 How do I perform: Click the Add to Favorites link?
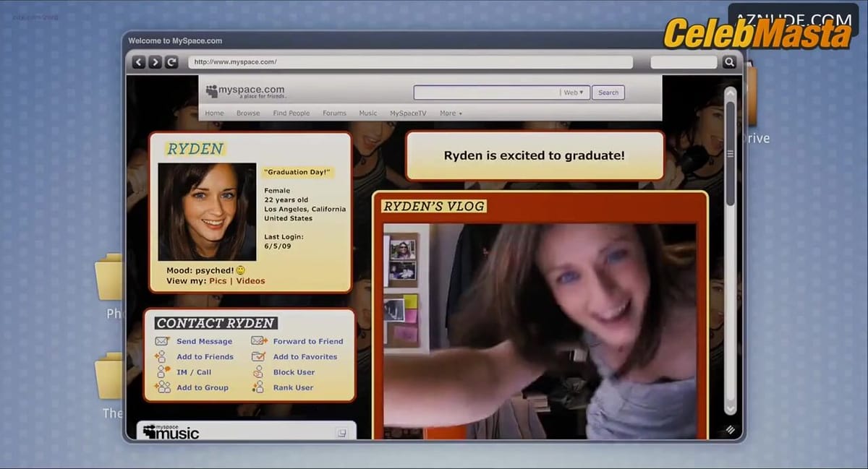(305, 356)
